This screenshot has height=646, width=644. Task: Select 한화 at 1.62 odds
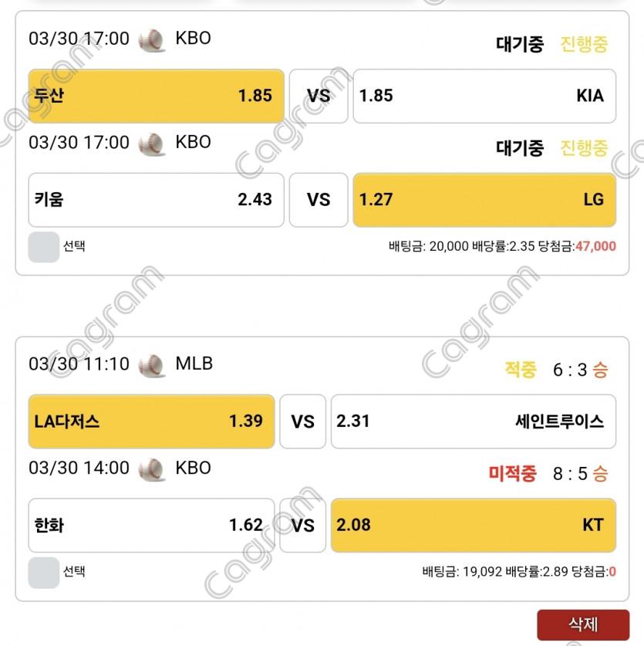(x=151, y=525)
